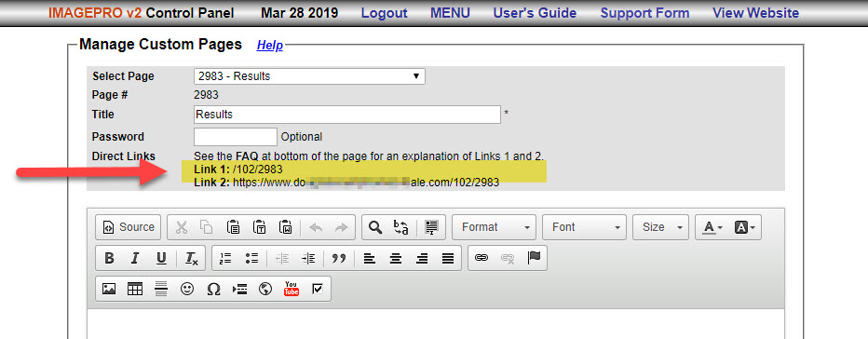
Task: Insert a link with chain icon
Action: pos(481,258)
